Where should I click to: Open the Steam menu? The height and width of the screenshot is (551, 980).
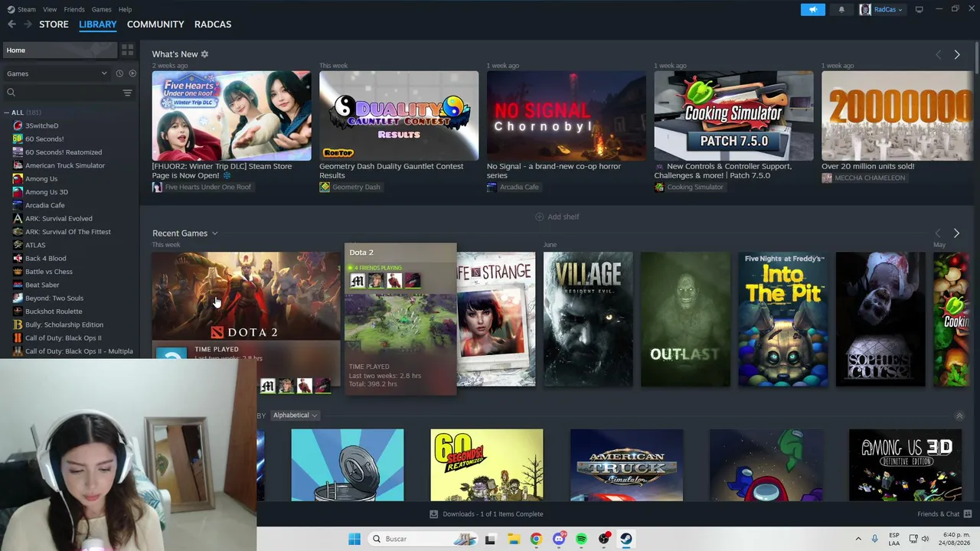point(27,9)
